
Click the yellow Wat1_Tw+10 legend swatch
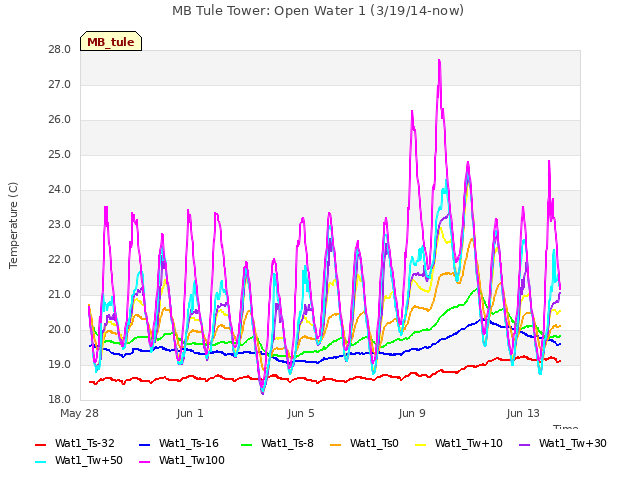(x=420, y=444)
